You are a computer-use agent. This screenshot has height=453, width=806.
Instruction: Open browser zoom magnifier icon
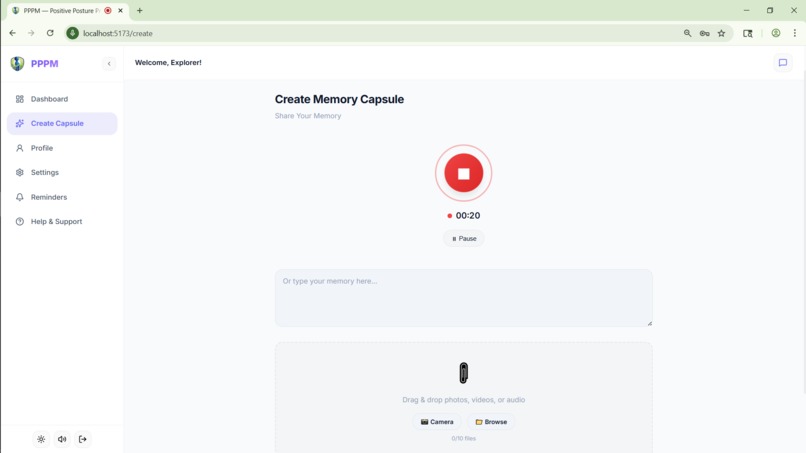pyautogui.click(x=687, y=33)
